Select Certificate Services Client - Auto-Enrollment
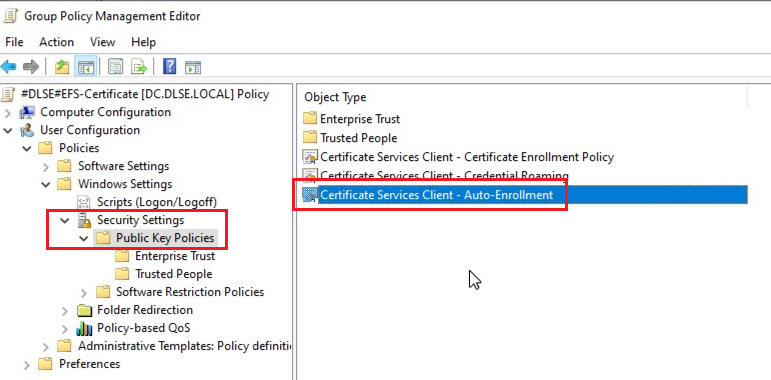This screenshot has height=380, width=771. click(437, 195)
